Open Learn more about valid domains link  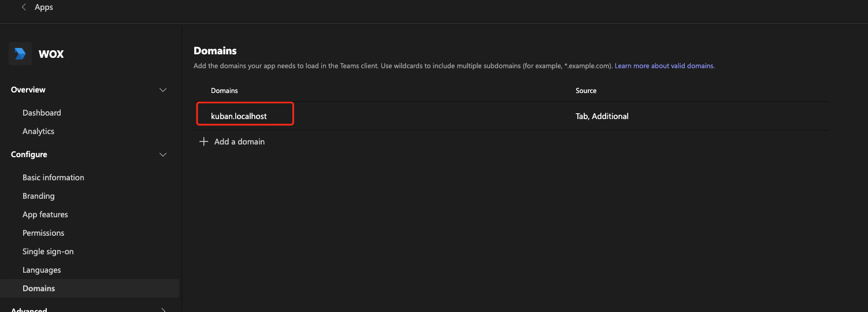(x=664, y=66)
